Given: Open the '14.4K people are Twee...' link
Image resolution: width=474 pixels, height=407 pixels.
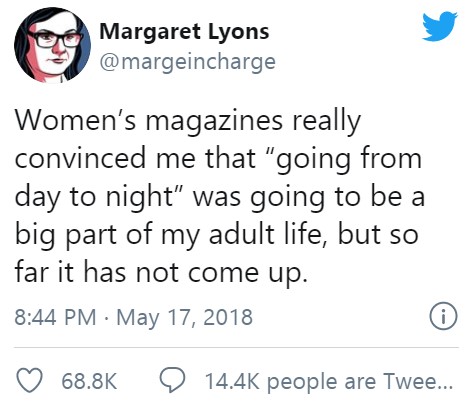Looking at the screenshot, I should (x=329, y=381).
